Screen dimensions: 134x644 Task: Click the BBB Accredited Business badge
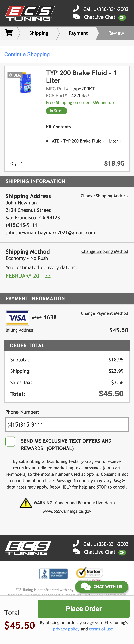pyautogui.click(x=53, y=574)
